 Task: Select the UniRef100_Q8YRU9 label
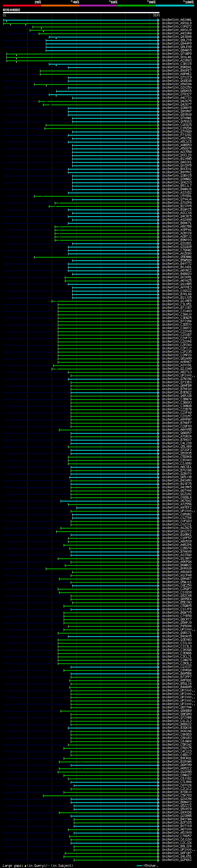176,115
